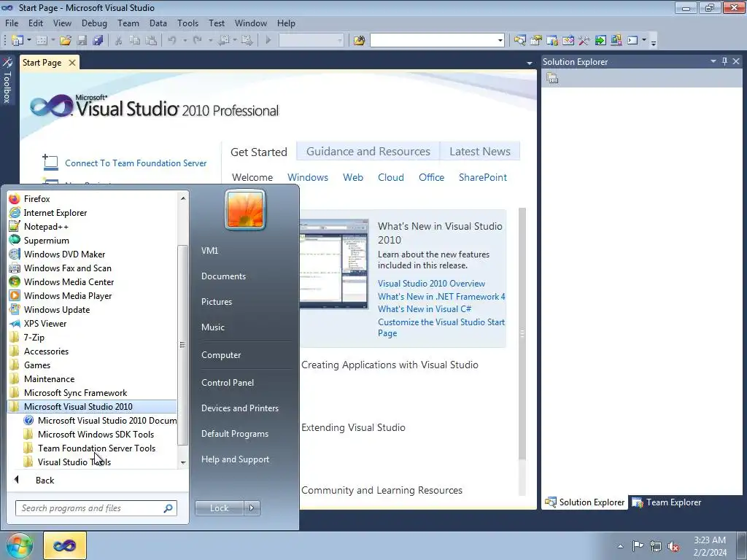Open the Solution Configurations combo box
Image resolution: width=747 pixels, height=560 pixels.
(x=311, y=41)
